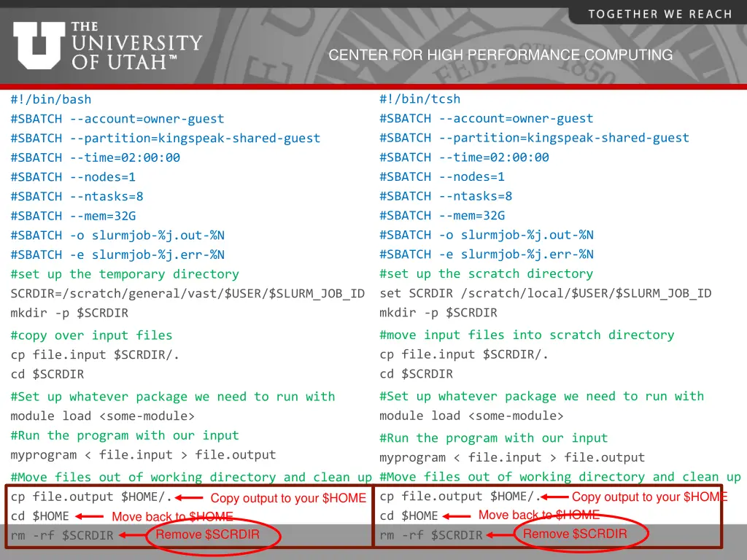Select the 'SCRDIR=/scratch/general/vast' assignment line
747x560 pixels.
(x=187, y=294)
